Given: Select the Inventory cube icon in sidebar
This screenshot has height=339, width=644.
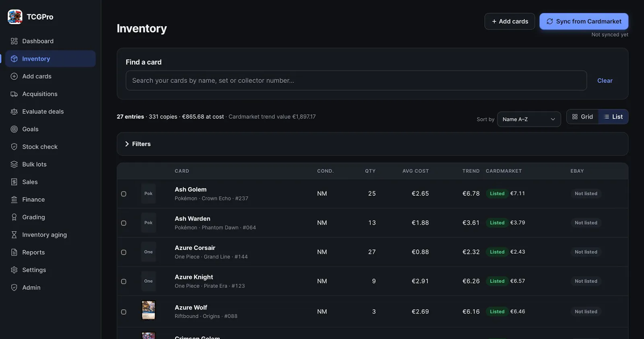Looking at the screenshot, I should pyautogui.click(x=14, y=59).
